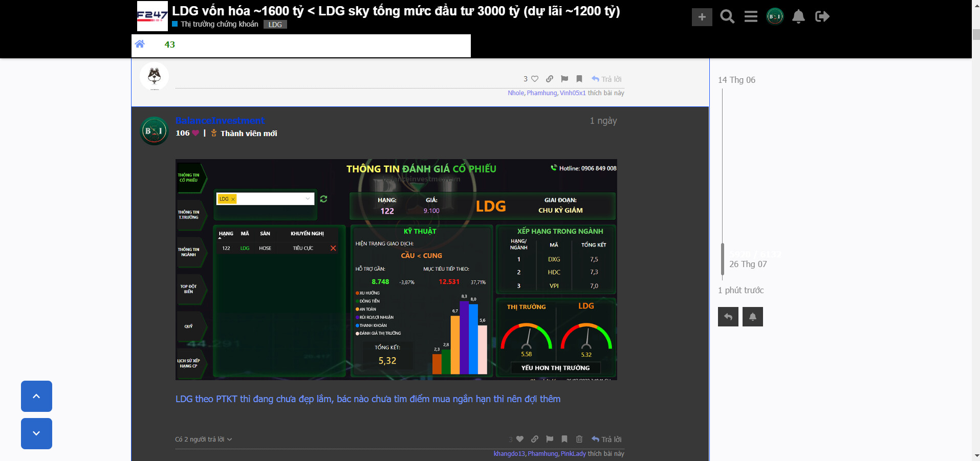Open khangdo13's profile link
The height and width of the screenshot is (461, 980).
pos(509,454)
